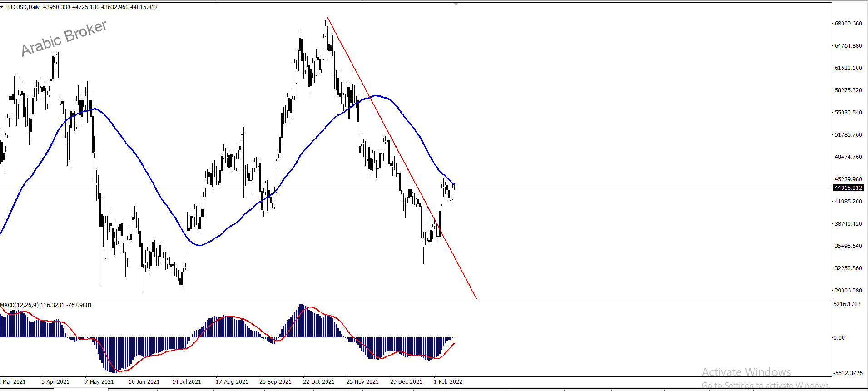Click the 0.00 level on MACD scale

[x=839, y=338]
